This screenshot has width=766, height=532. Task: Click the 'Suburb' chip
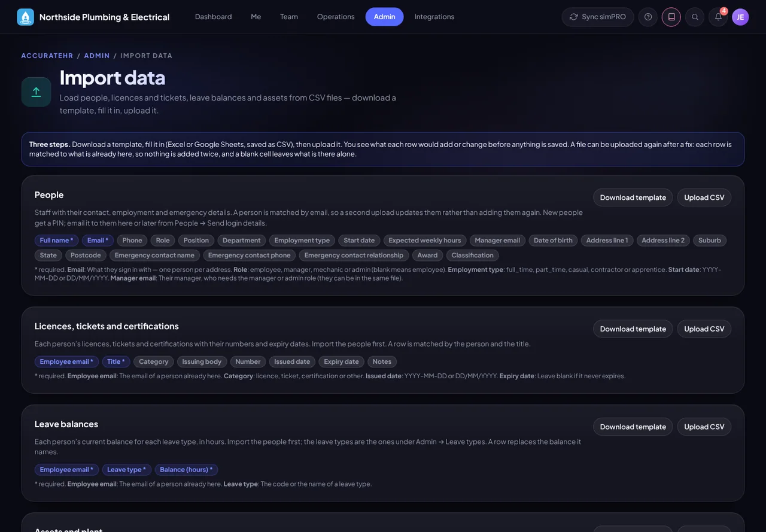(710, 241)
